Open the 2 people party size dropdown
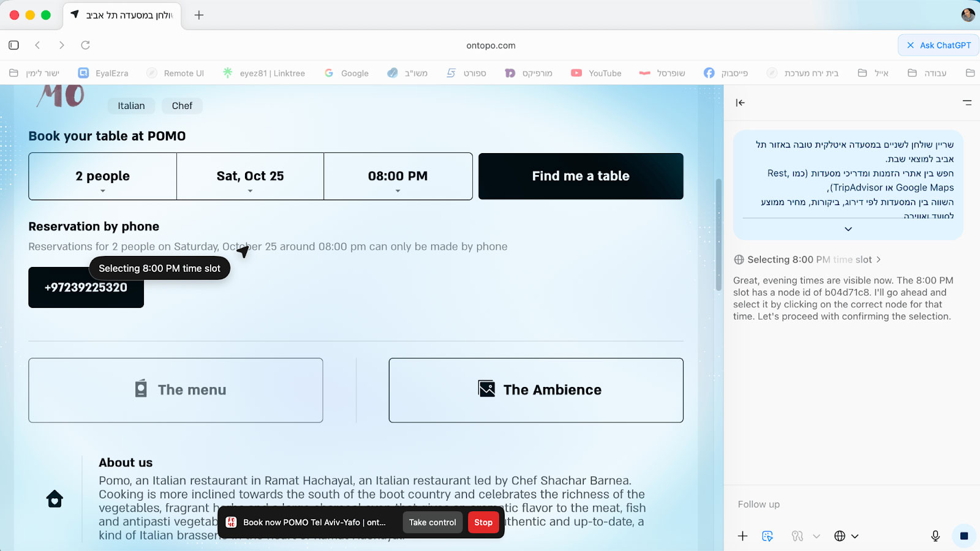Image resolution: width=980 pixels, height=551 pixels. (103, 176)
